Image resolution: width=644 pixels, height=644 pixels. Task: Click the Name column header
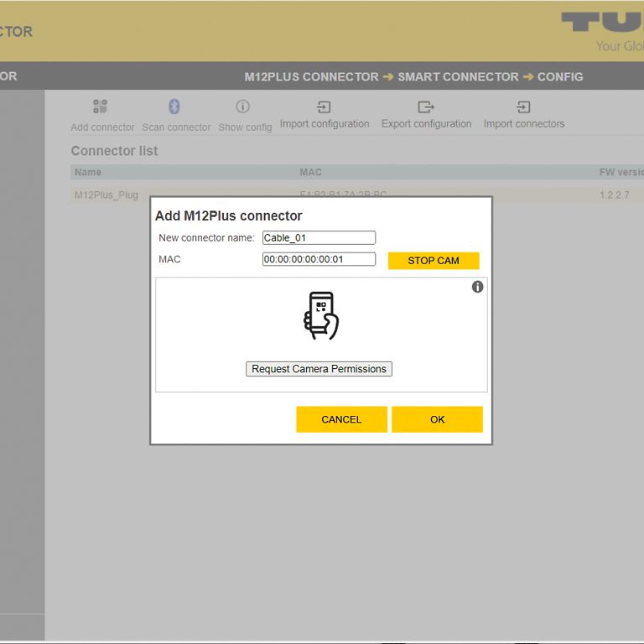pos(88,172)
